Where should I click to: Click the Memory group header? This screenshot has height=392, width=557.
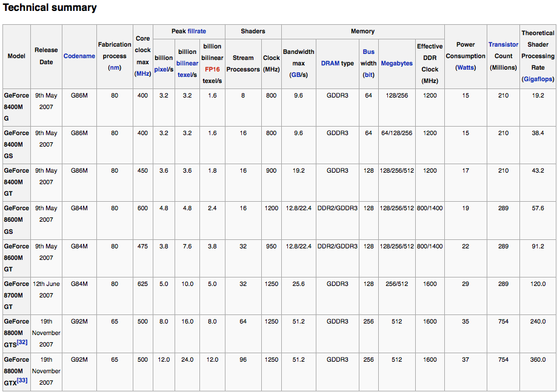[362, 32]
